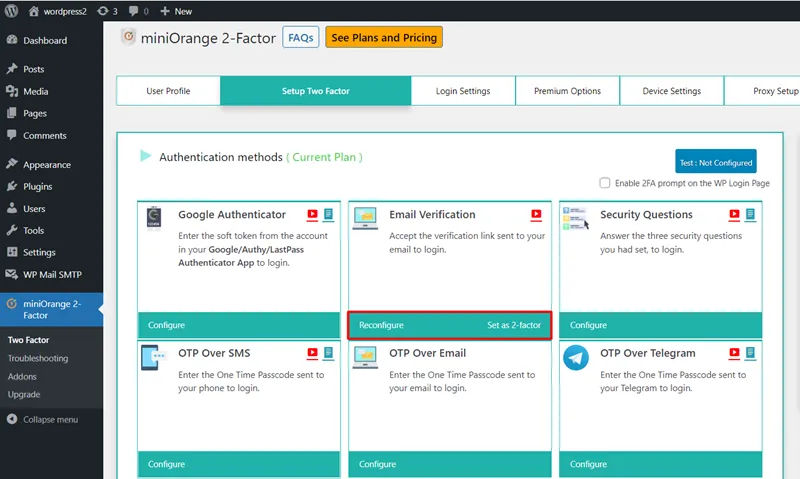Click the miniOrange shield logo icon
Viewport: 800px width, 479px height.
tap(129, 37)
